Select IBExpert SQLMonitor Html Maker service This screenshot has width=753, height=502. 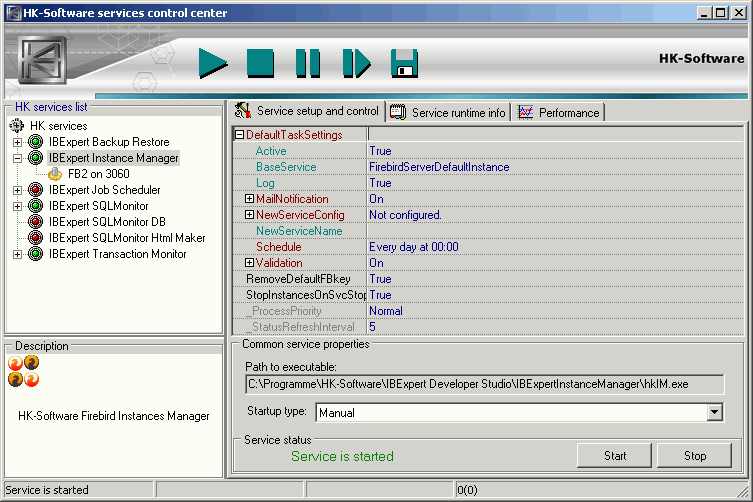click(x=127, y=237)
